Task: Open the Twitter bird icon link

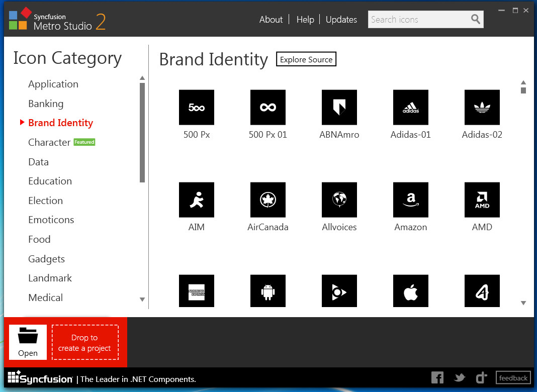Action: pos(459,377)
